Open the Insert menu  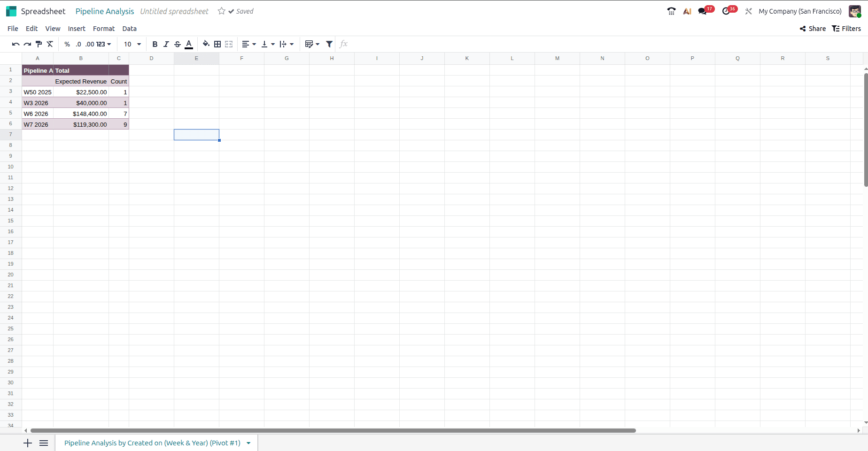[x=77, y=29]
